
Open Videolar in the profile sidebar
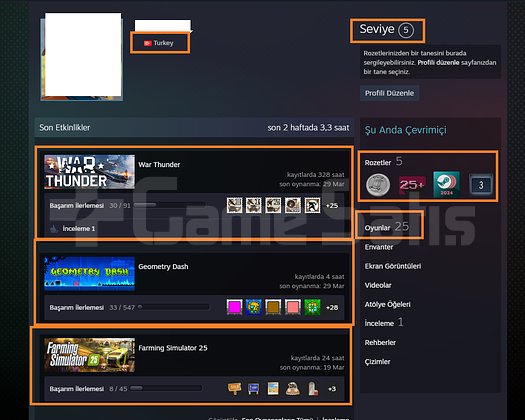[378, 285]
